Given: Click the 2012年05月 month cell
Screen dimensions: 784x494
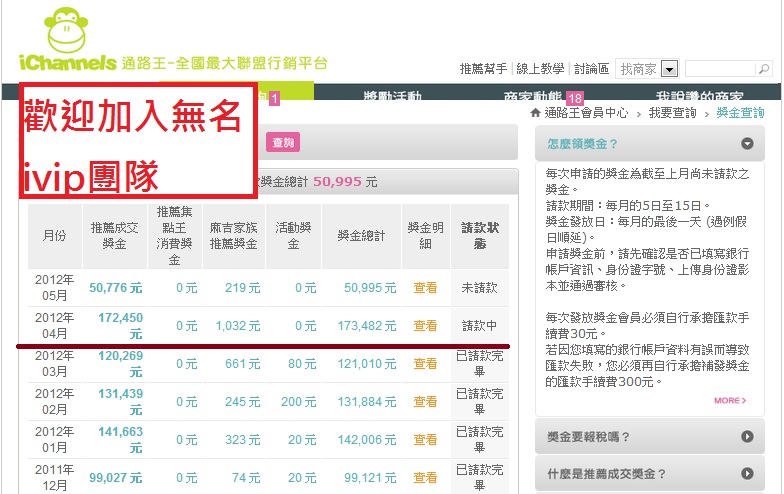Looking at the screenshot, I should [x=54, y=288].
